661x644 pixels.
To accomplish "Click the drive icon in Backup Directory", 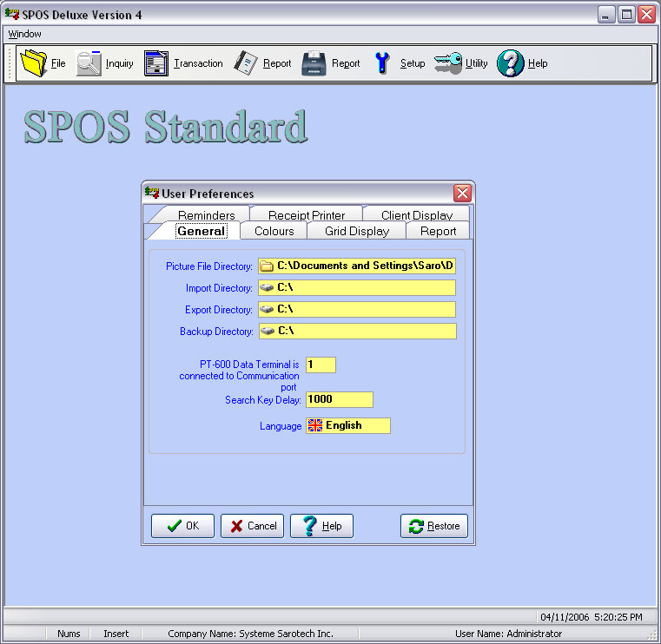I will 268,331.
